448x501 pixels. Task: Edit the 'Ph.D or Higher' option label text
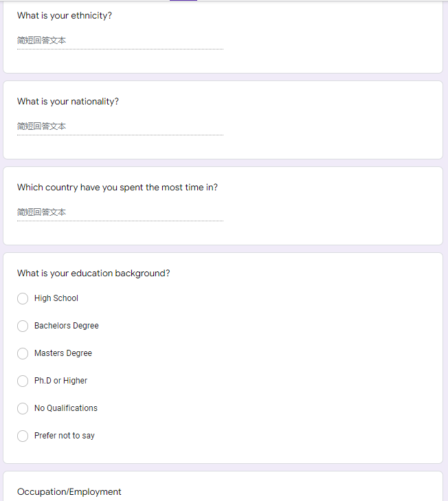(60, 381)
